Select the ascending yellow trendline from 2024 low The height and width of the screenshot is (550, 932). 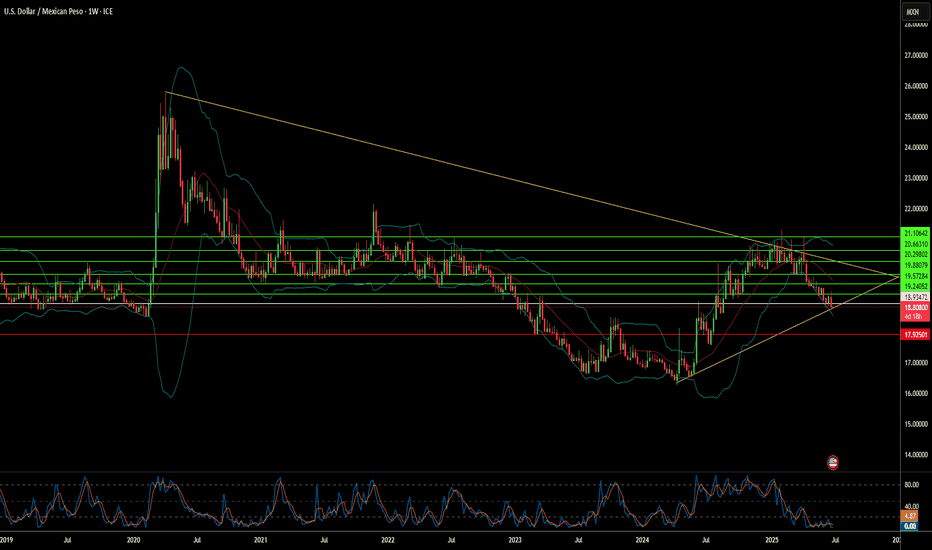click(789, 329)
